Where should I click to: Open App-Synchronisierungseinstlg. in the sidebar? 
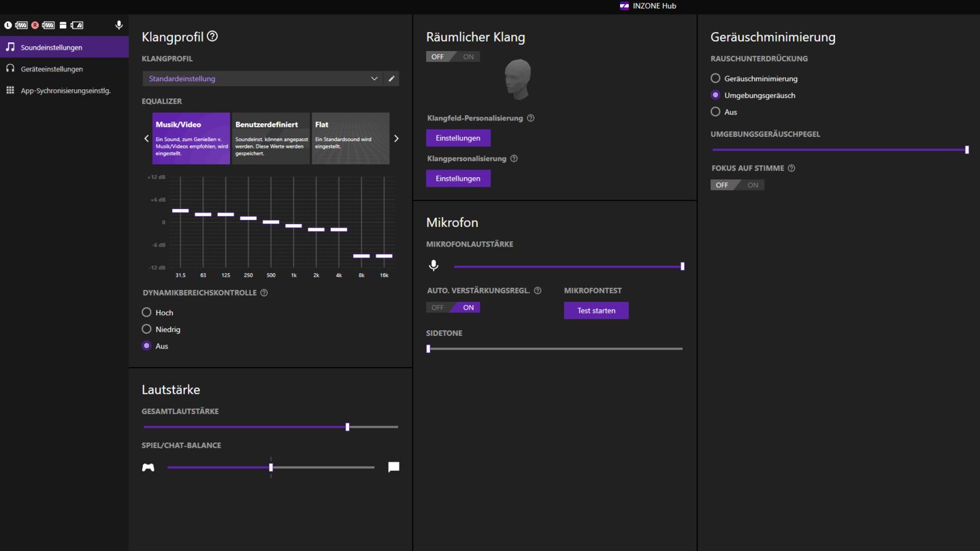(x=65, y=91)
